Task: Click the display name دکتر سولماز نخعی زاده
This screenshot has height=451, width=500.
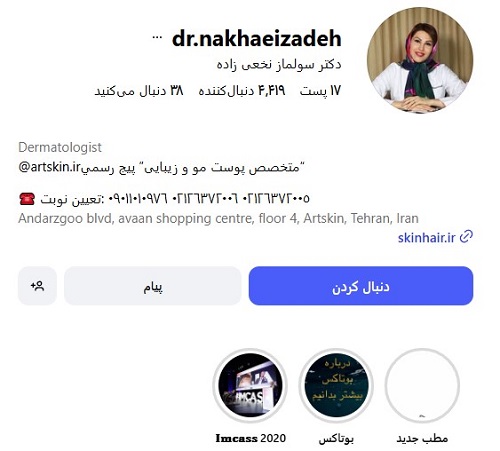Action: [x=279, y=64]
